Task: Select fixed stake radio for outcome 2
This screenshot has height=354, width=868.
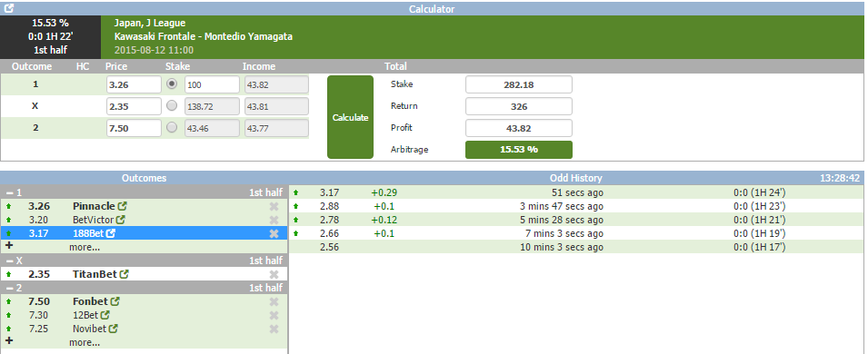Action: (x=172, y=127)
